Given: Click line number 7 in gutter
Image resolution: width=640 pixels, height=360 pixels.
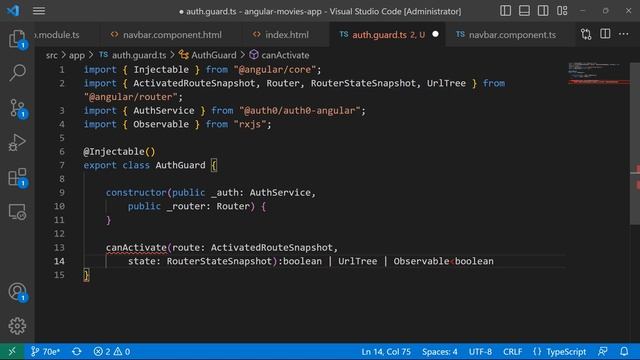Looking at the screenshot, I should (62, 165).
